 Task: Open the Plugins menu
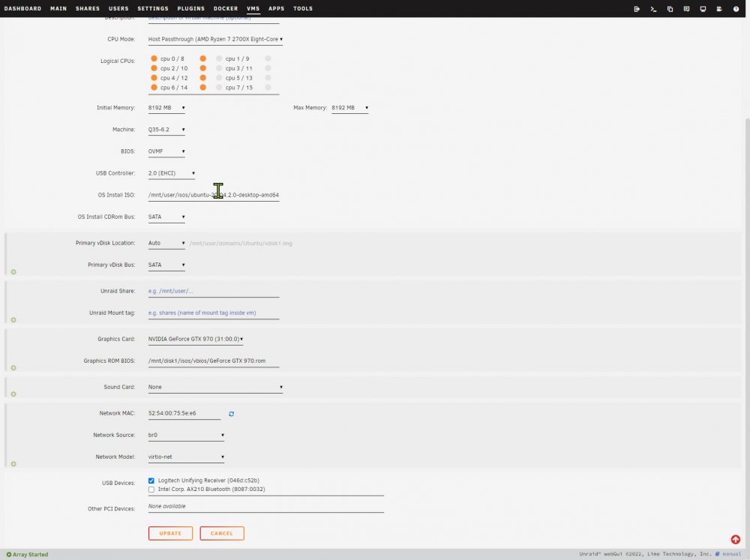pyautogui.click(x=190, y=8)
